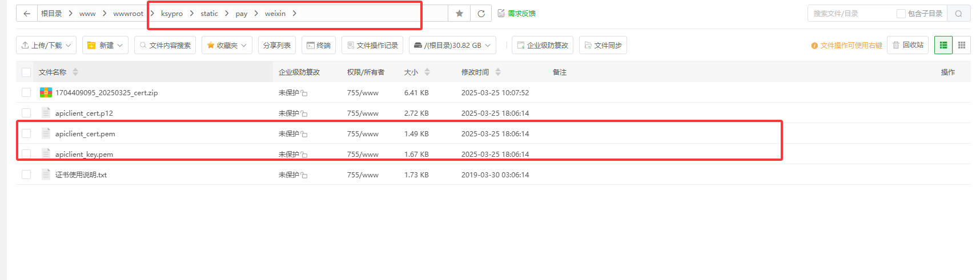Expand the upload/download (上传/下载) dropdown

pos(47,45)
